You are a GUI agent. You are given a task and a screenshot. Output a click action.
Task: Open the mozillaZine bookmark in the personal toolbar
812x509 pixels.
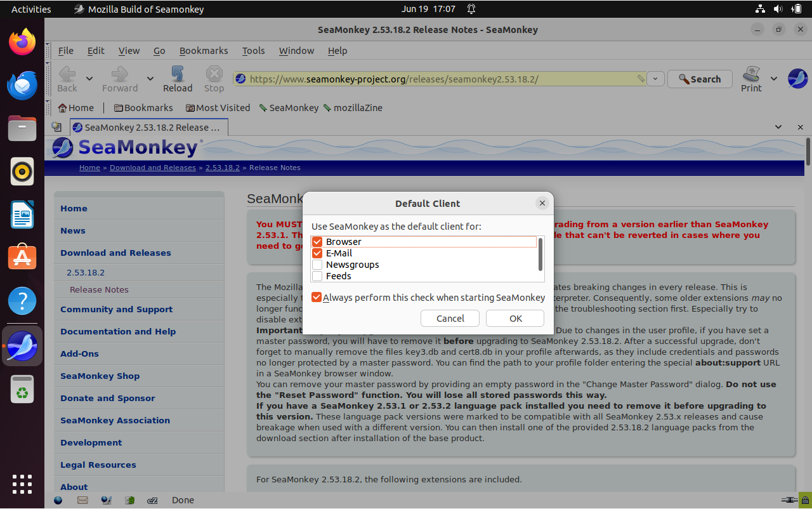353,108
